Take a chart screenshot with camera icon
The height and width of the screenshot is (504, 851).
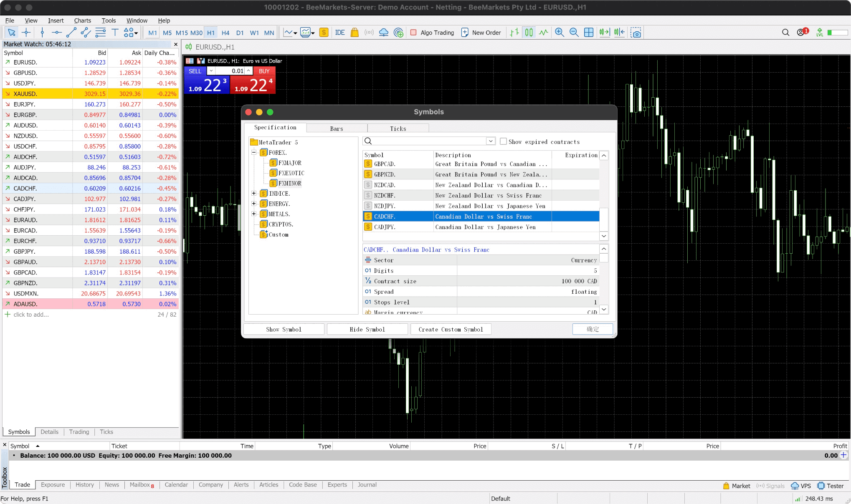pos(636,33)
